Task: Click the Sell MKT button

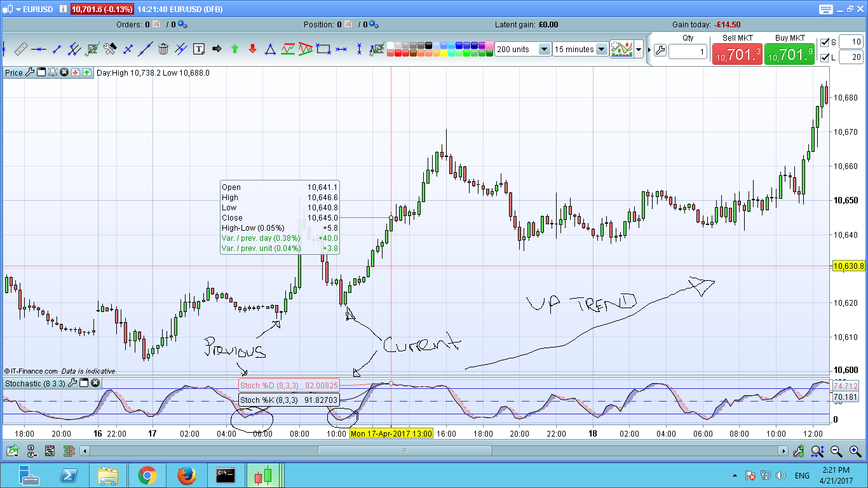Action: click(x=737, y=53)
